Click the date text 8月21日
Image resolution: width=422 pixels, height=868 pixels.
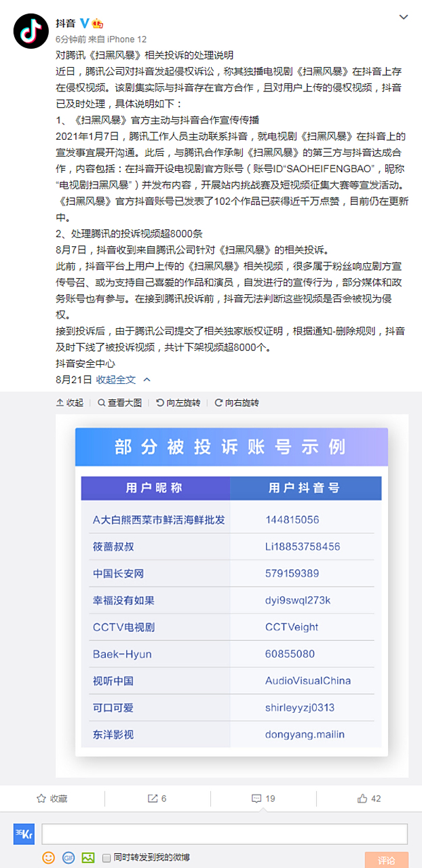click(73, 380)
